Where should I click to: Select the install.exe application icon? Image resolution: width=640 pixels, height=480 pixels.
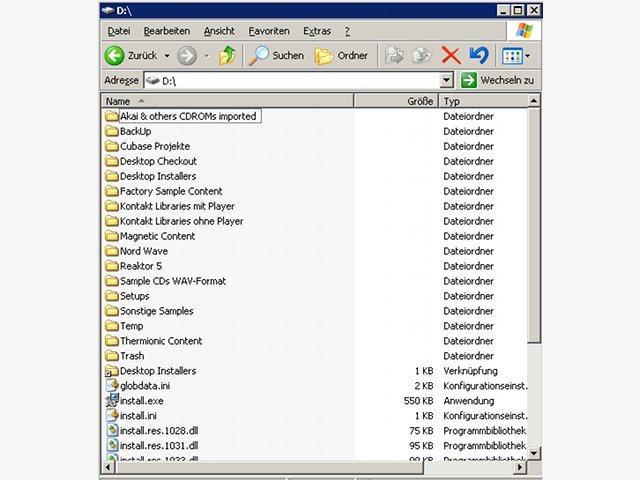112,400
